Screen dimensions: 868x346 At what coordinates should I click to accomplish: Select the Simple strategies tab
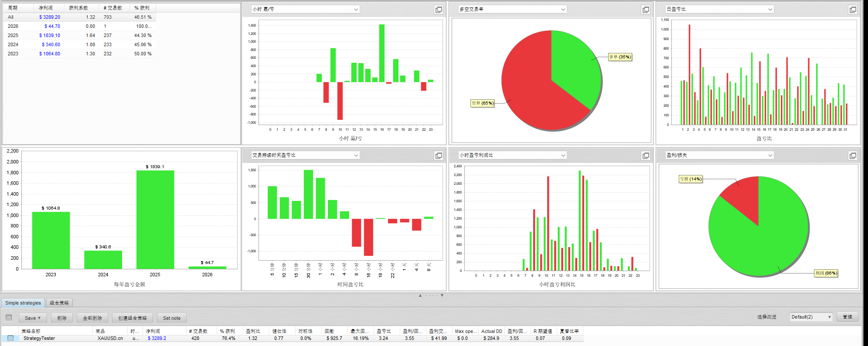[23, 303]
